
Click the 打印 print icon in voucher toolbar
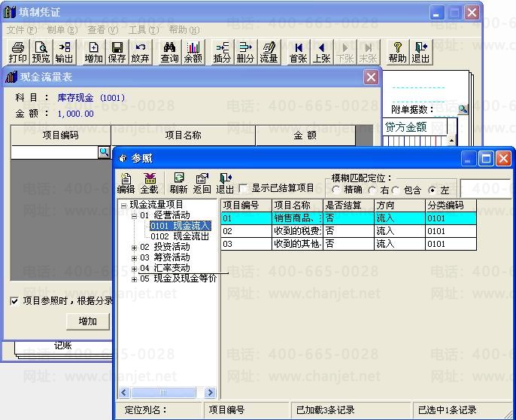pos(18,52)
